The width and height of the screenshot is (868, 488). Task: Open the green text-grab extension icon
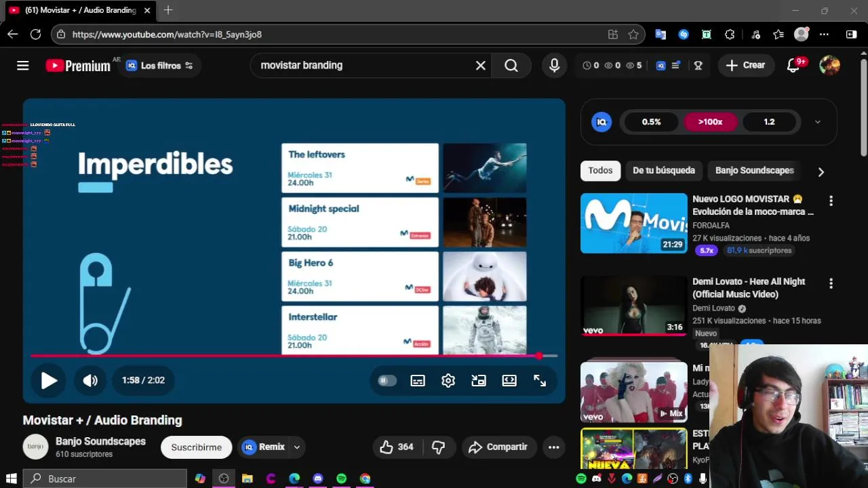(x=707, y=35)
